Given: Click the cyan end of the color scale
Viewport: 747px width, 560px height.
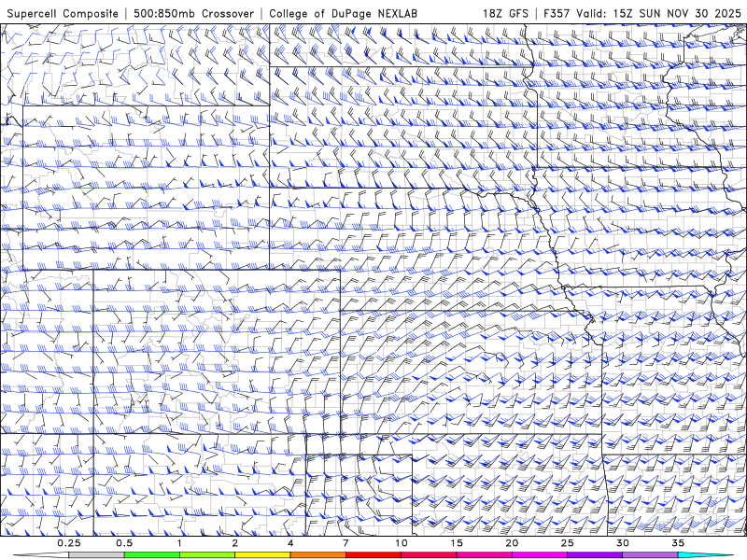Looking at the screenshot, I should click(705, 555).
